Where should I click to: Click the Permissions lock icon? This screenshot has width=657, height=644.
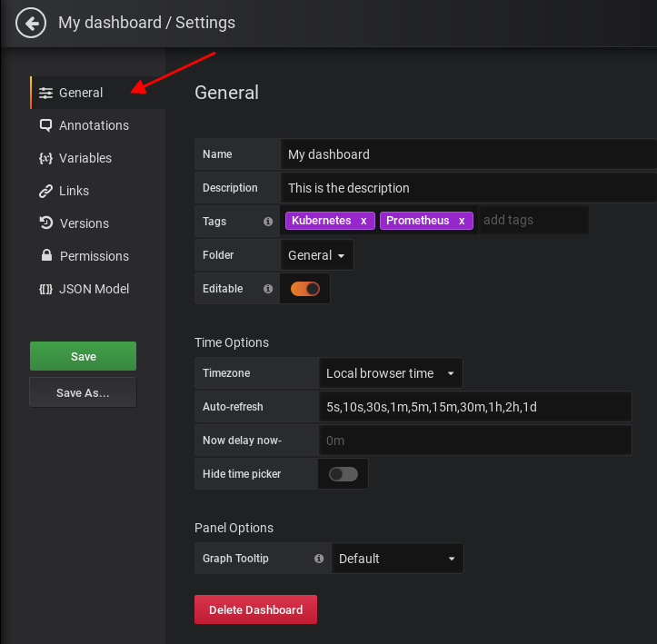[x=46, y=255]
